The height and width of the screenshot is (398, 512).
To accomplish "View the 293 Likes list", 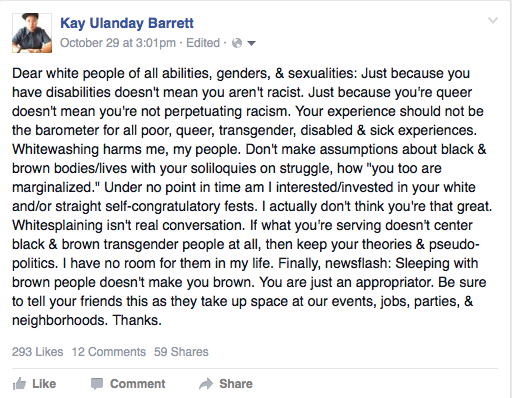I will (x=38, y=352).
